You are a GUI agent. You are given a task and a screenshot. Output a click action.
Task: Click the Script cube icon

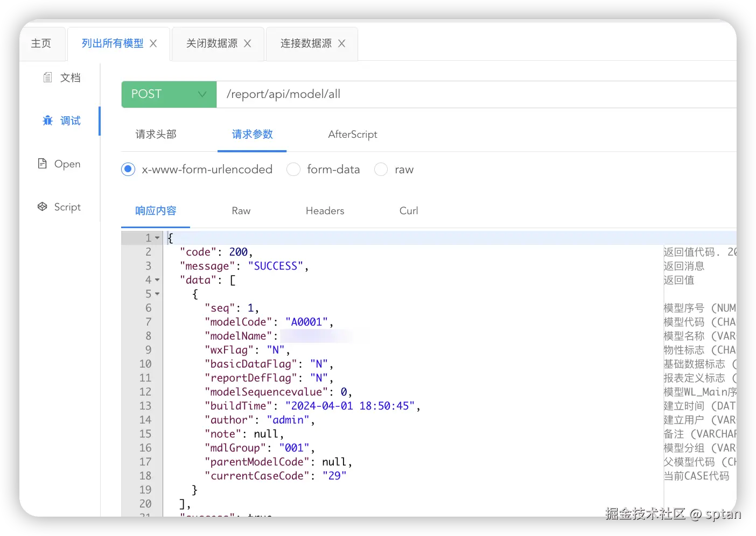43,207
